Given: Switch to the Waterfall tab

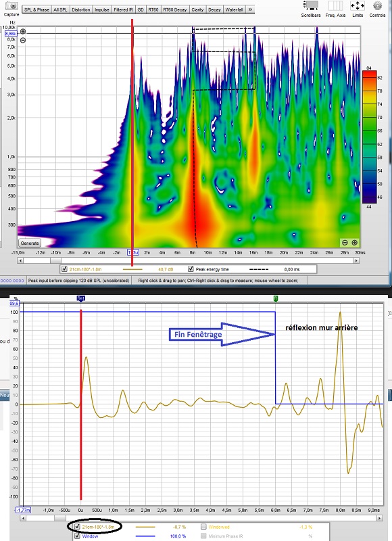Looking at the screenshot, I should click(x=234, y=9).
